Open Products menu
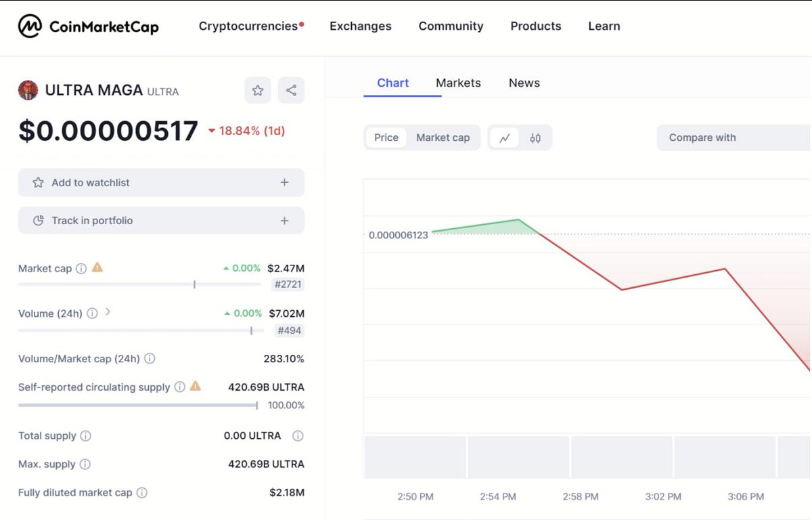 [x=536, y=26]
